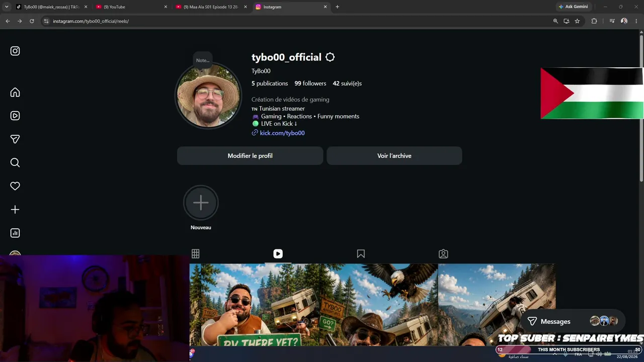Switch to the TyBo00 TikTok browser tab
This screenshot has height=362, width=644.
coord(52,7)
